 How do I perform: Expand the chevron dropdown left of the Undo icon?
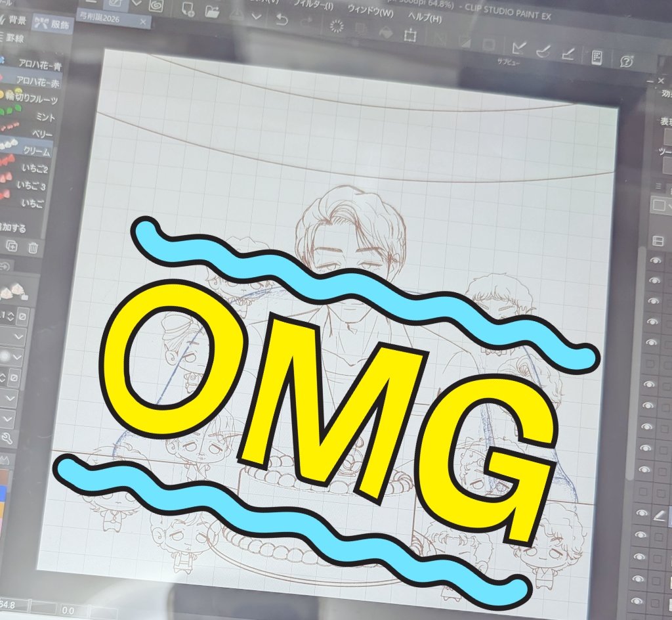tap(257, 17)
